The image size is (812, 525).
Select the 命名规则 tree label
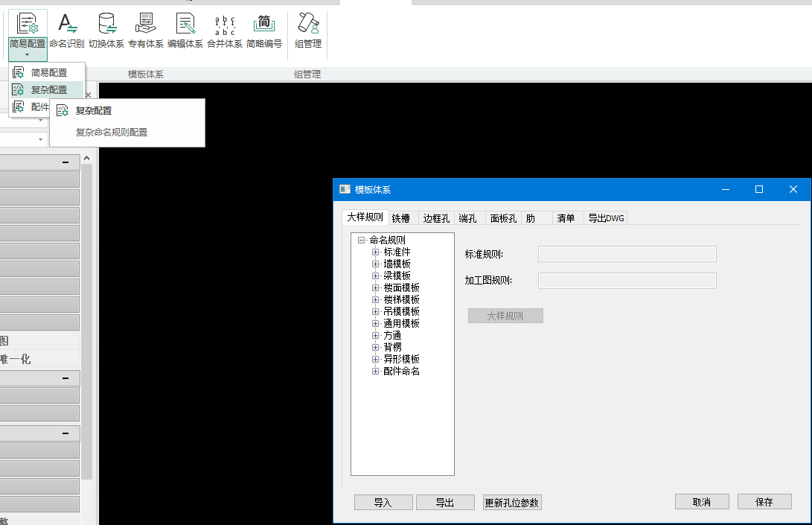(387, 240)
